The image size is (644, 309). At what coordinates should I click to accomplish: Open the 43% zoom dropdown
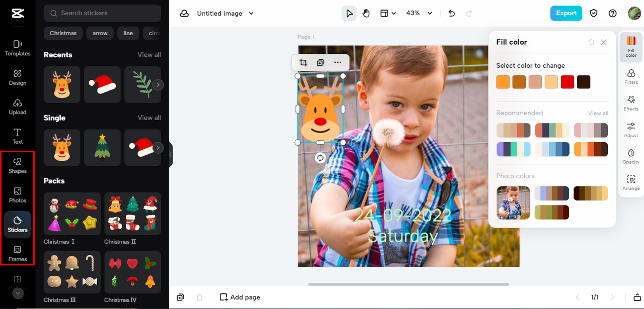click(x=419, y=14)
